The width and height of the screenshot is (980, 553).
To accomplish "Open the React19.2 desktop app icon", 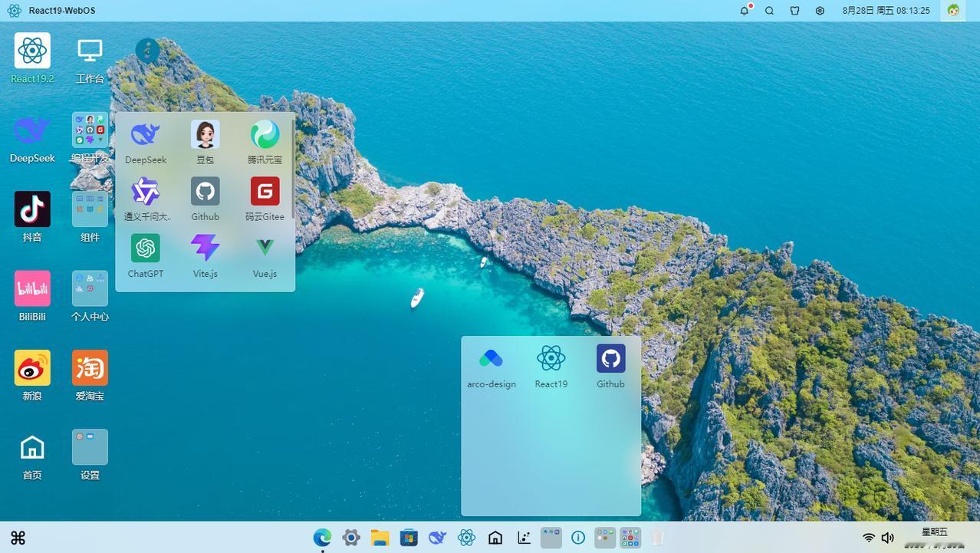I will (x=32, y=51).
